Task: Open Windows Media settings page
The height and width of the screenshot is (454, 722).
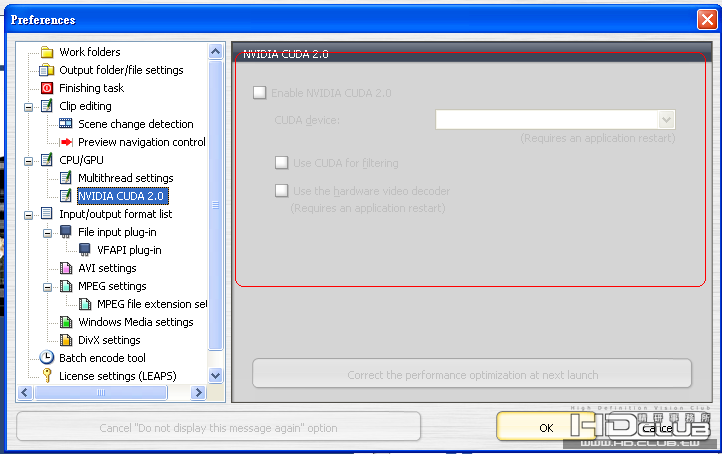Action: coord(136,322)
